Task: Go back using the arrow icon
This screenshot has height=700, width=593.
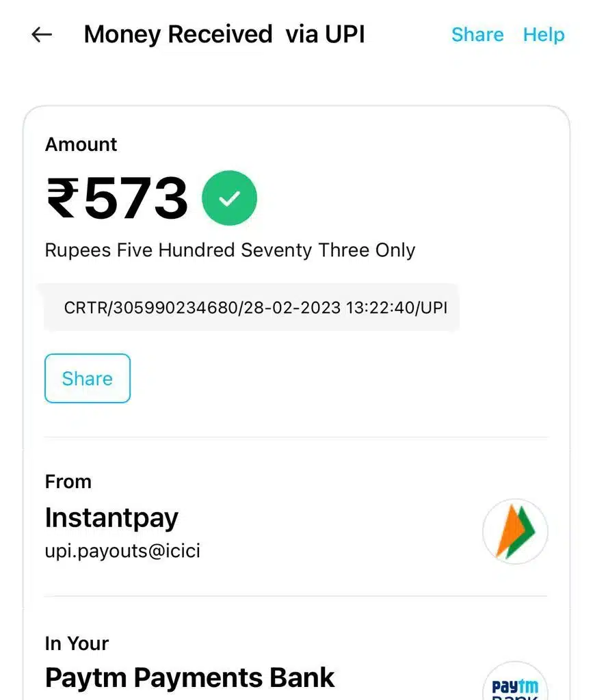Action: (x=42, y=34)
